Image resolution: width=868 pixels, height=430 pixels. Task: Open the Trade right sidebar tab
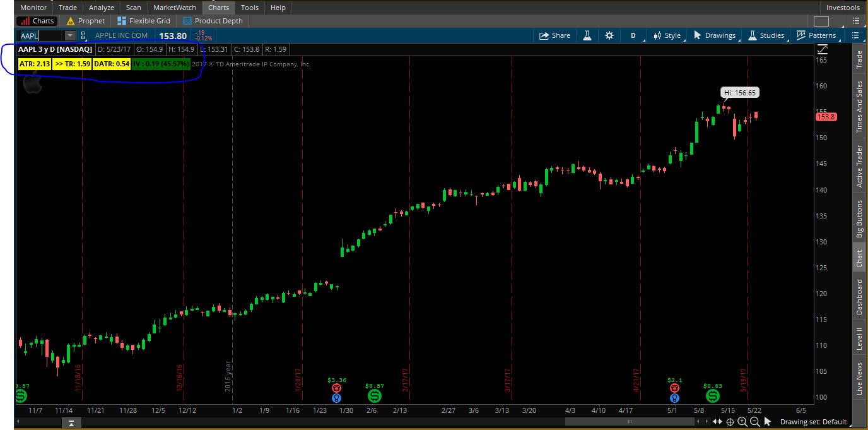(x=859, y=59)
